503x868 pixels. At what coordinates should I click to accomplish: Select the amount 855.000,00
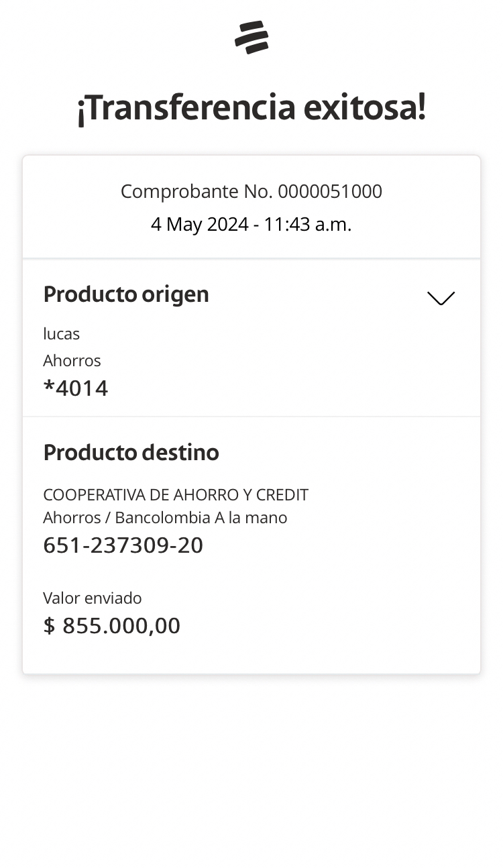pos(121,626)
